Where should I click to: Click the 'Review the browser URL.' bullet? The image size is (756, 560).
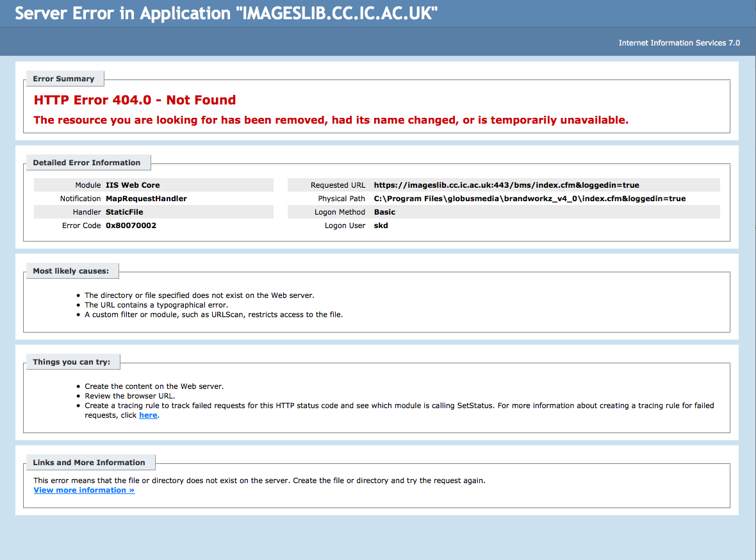click(129, 396)
